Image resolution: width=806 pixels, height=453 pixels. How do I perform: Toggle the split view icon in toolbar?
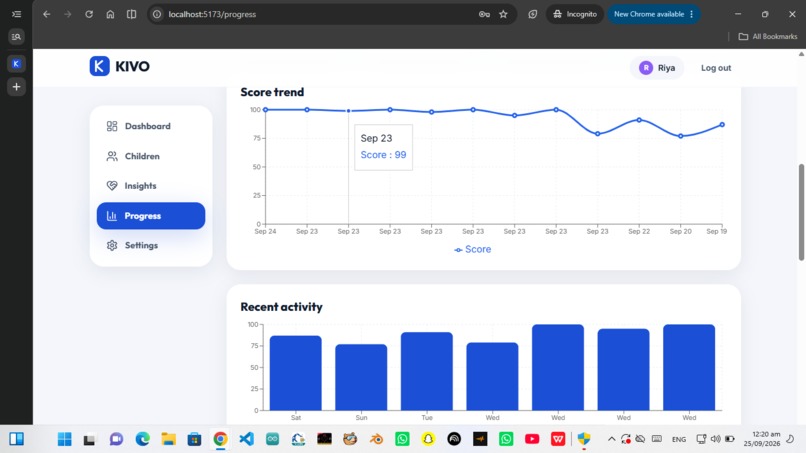click(x=132, y=14)
